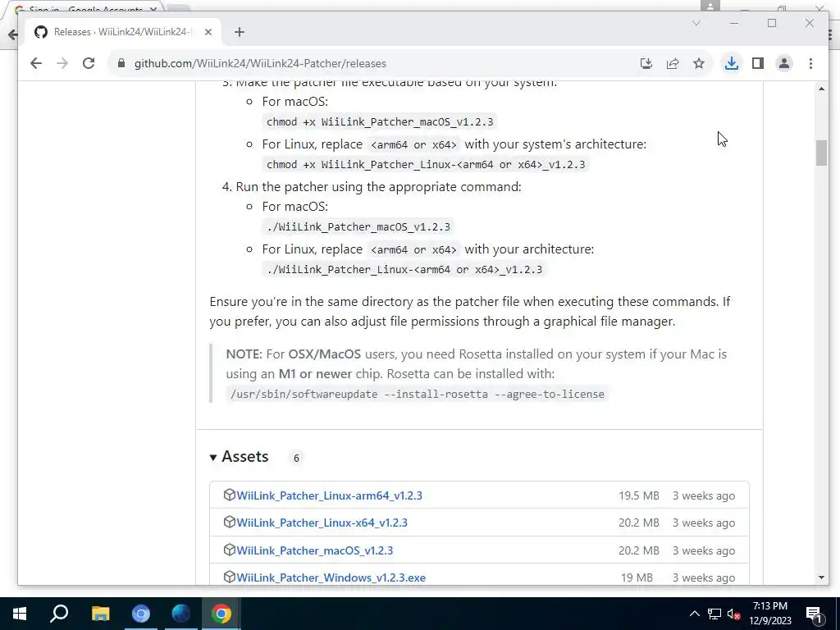Open the Chrome downloads icon
The image size is (840, 630).
[x=731, y=63]
